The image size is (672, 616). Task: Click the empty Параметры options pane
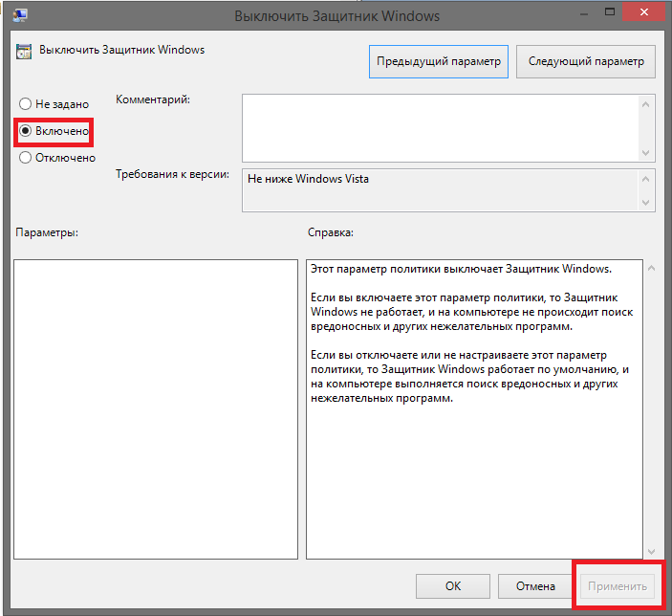point(156,408)
